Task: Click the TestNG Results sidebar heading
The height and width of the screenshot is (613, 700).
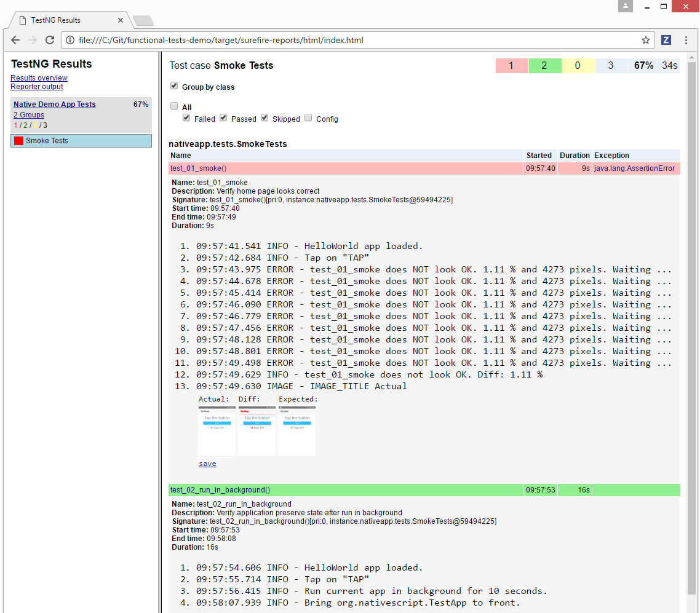Action: (x=51, y=64)
